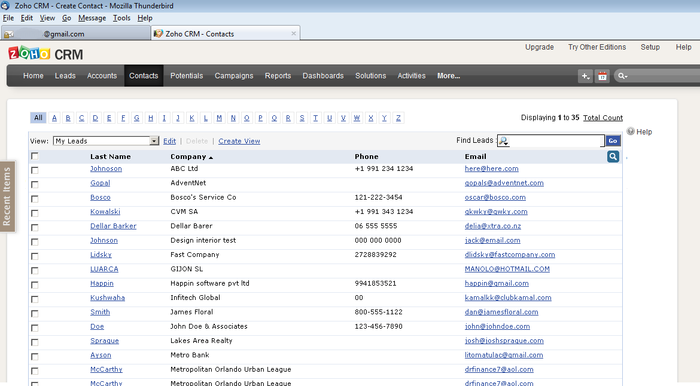
Task: Open the Recent Items side tab
Action: pos(7,196)
